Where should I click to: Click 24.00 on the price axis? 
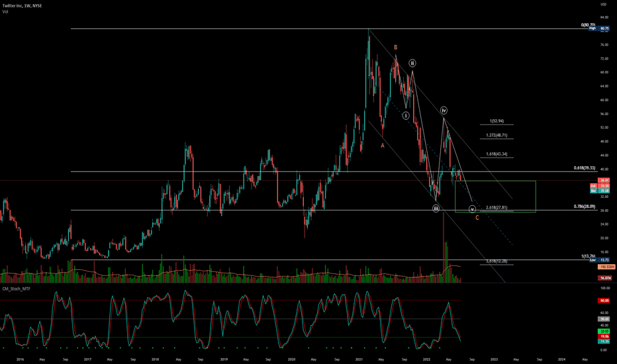point(604,224)
